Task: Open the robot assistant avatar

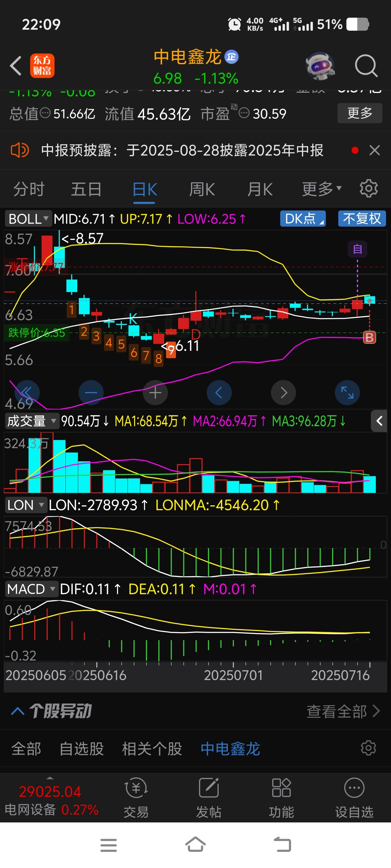Action: pos(320,66)
